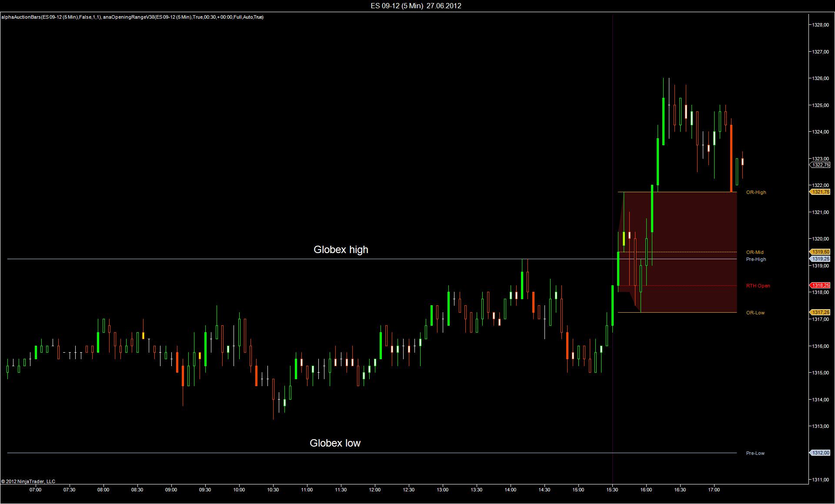Click price tag 1312,00 on axis

coord(820,453)
